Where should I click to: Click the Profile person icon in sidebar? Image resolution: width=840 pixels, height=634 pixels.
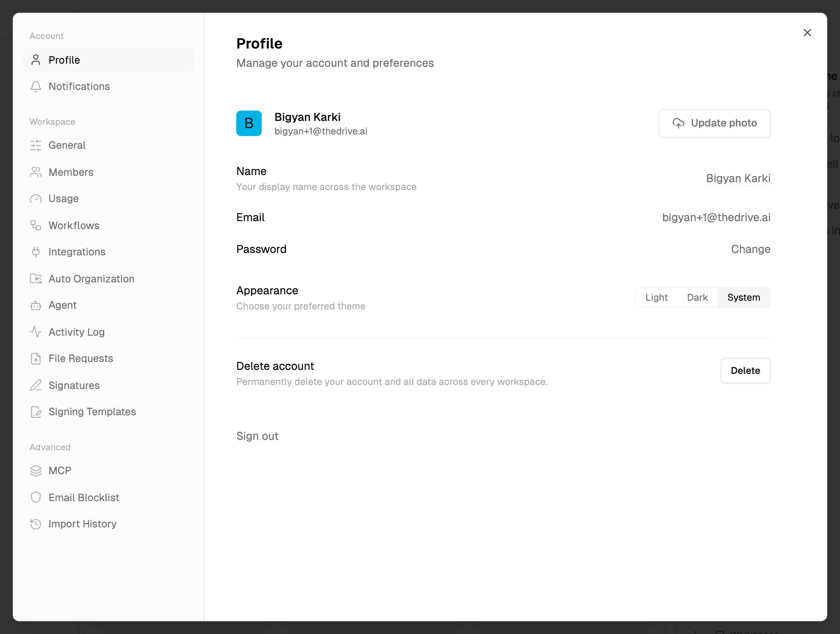point(36,60)
